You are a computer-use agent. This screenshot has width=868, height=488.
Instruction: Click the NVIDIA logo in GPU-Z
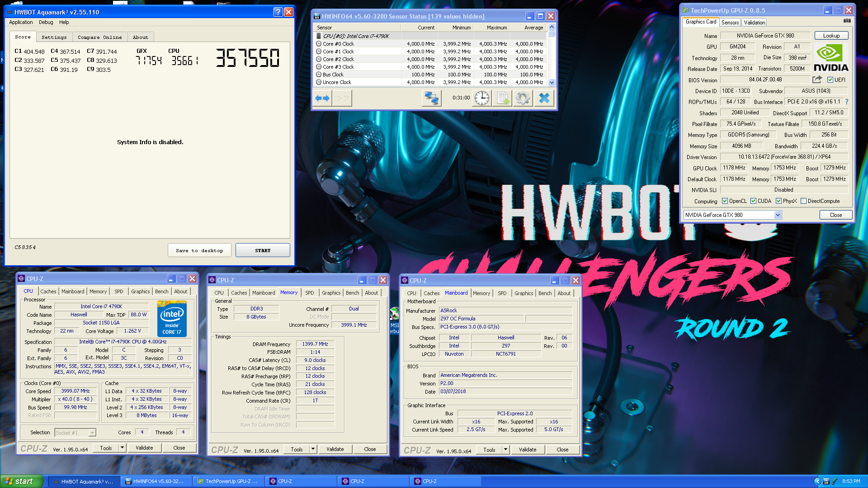[x=831, y=57]
